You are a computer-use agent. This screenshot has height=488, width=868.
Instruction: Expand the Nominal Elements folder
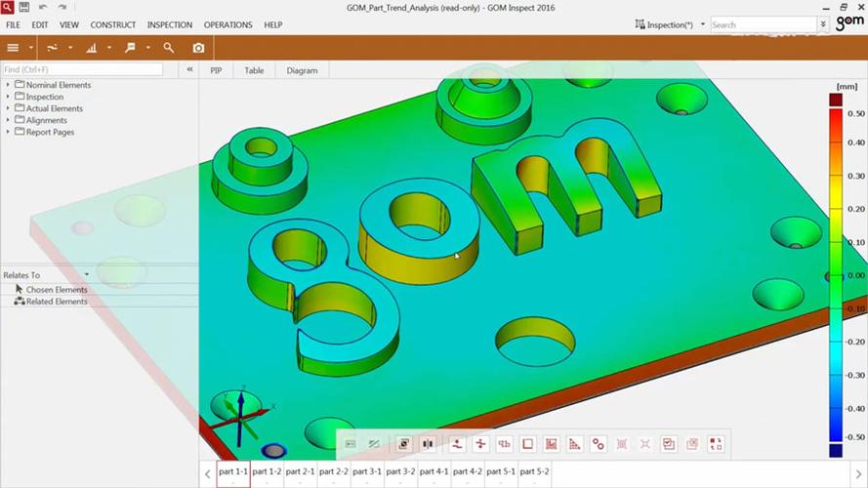(8, 85)
